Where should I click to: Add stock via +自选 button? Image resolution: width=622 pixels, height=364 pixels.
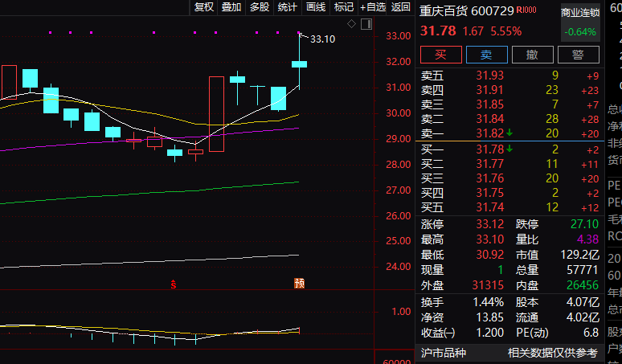pos(373,7)
